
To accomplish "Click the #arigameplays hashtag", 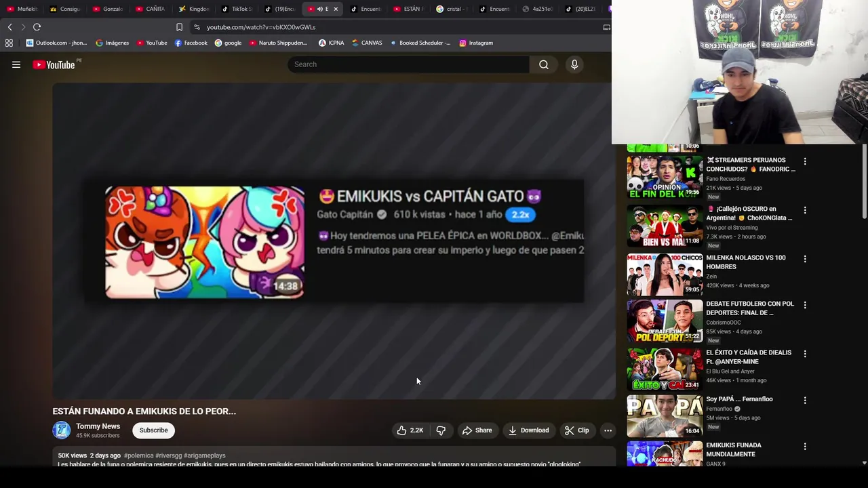I will 205,455.
